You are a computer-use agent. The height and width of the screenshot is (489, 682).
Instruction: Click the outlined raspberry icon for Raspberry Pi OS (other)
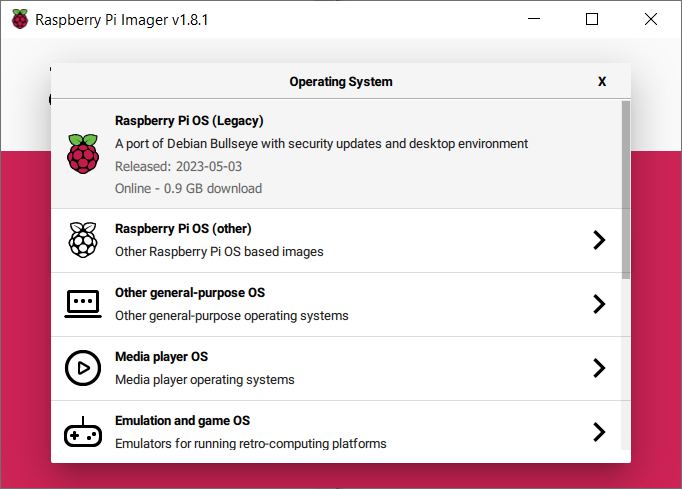[83, 240]
